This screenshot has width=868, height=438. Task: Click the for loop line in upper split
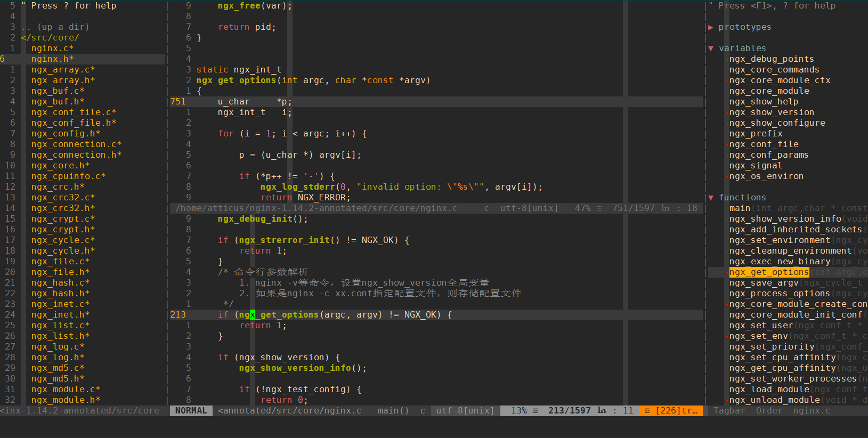(292, 134)
